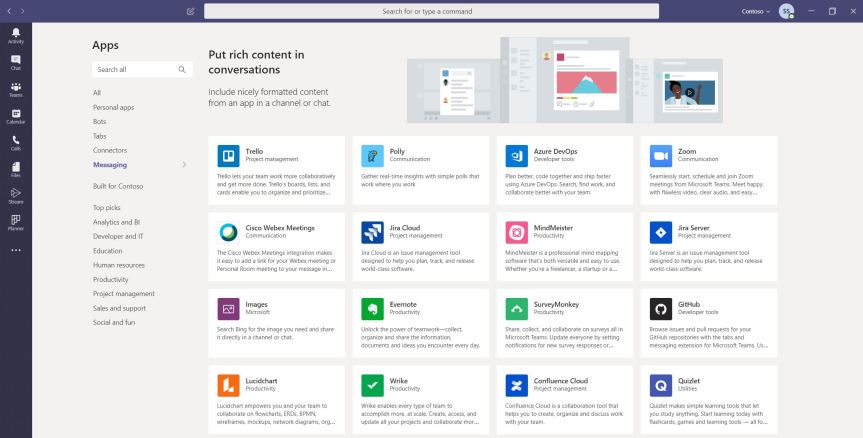Viewport: 863px width, 438px height.
Task: Open the Built for Contoso section
Action: (x=118, y=186)
